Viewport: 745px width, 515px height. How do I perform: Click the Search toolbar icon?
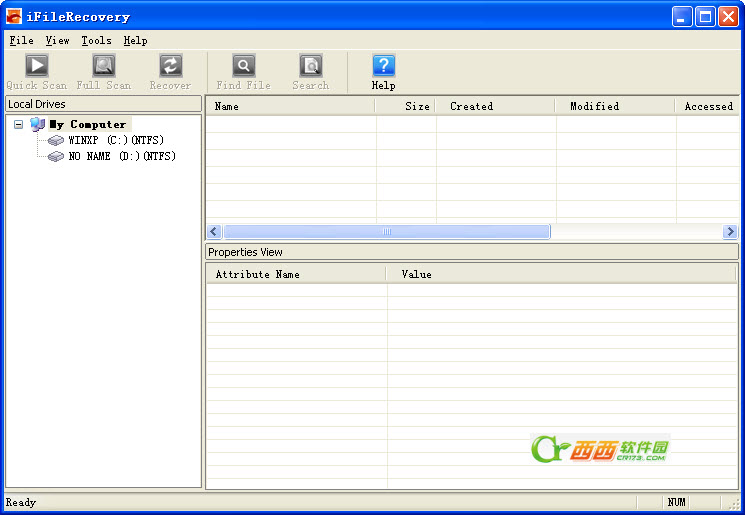point(310,66)
